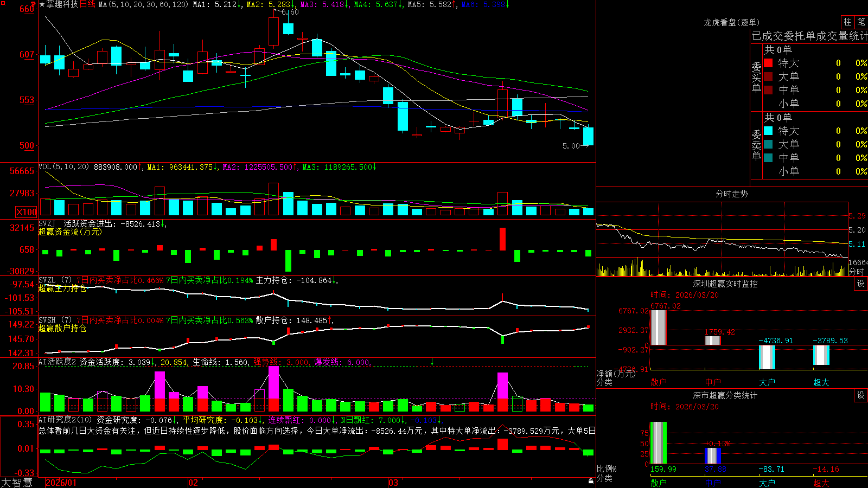Click the 爆发线: 6.000 value
Screen dimensions: 868x488
pyautogui.click(x=342, y=362)
